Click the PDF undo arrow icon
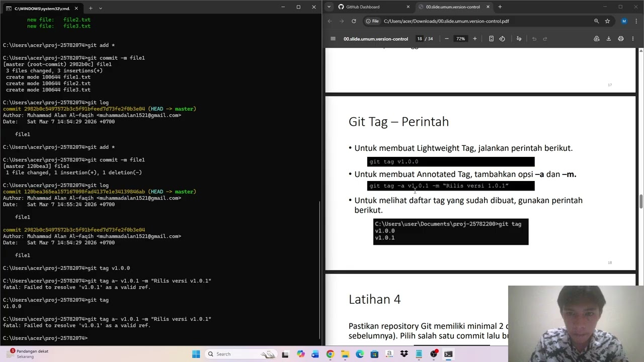This screenshot has height=362, width=644. 534,39
